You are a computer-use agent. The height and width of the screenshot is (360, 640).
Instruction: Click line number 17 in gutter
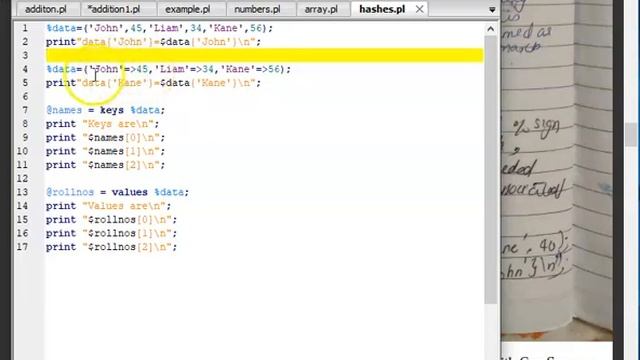tap(22, 247)
